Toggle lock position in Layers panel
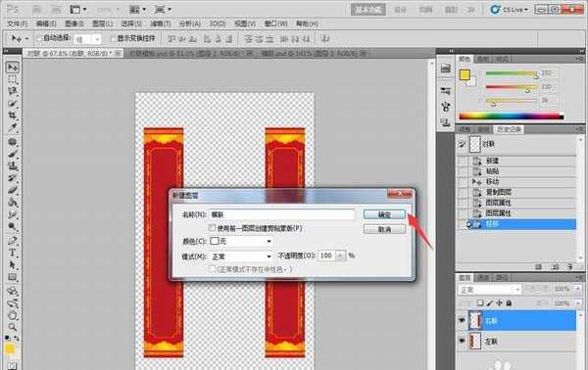 499,302
